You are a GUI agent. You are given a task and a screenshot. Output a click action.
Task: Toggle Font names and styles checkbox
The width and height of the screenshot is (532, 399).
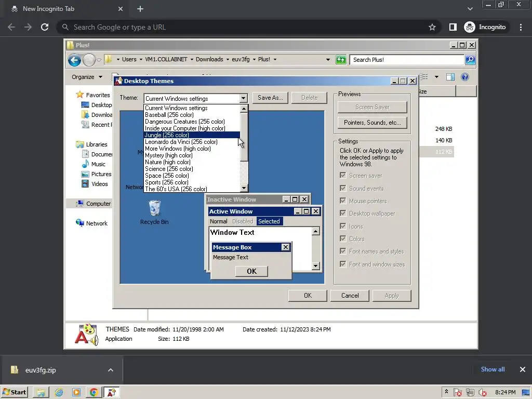tap(343, 251)
